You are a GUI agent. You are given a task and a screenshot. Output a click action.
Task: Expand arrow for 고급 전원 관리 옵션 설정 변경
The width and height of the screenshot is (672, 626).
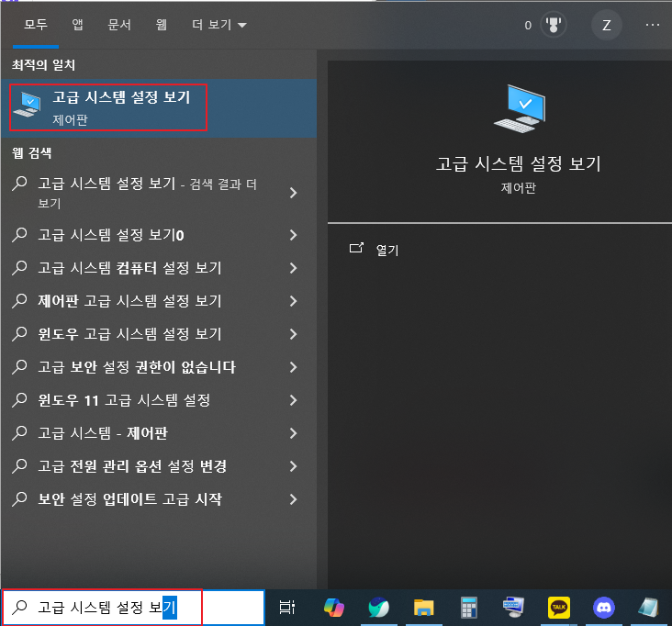(x=293, y=466)
